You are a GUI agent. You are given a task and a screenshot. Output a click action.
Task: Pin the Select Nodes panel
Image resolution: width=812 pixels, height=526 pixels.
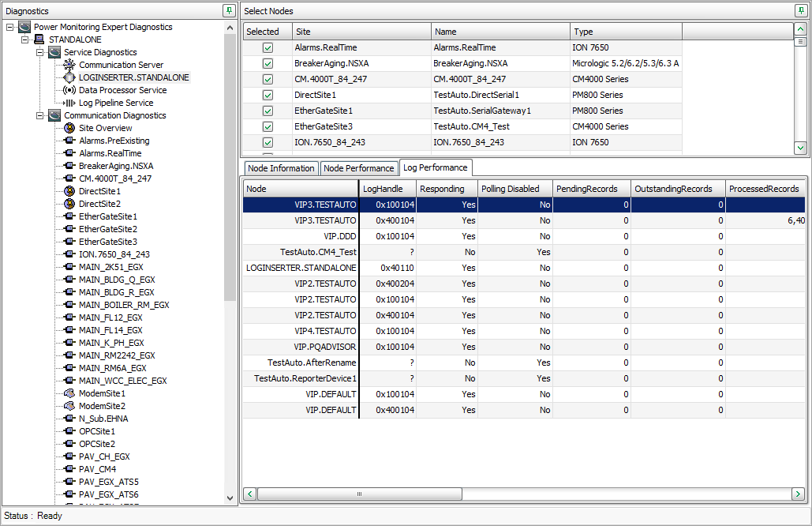point(801,11)
